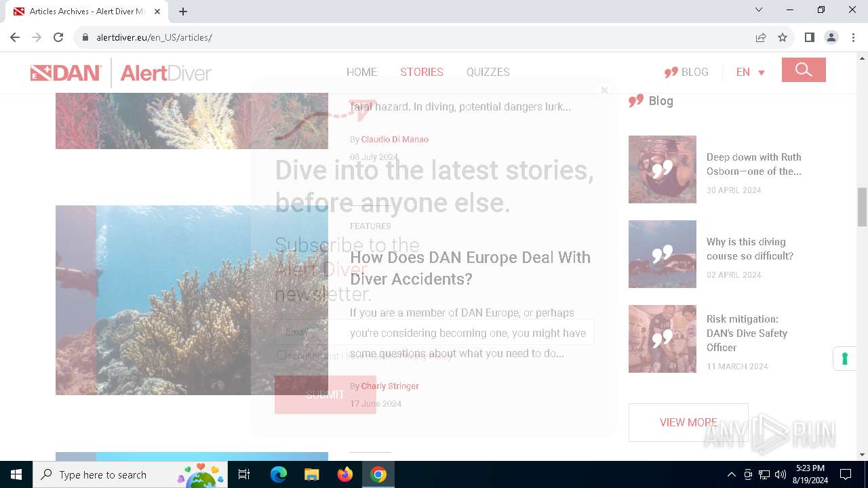
Task: Open the notification center icon
Action: (846, 474)
